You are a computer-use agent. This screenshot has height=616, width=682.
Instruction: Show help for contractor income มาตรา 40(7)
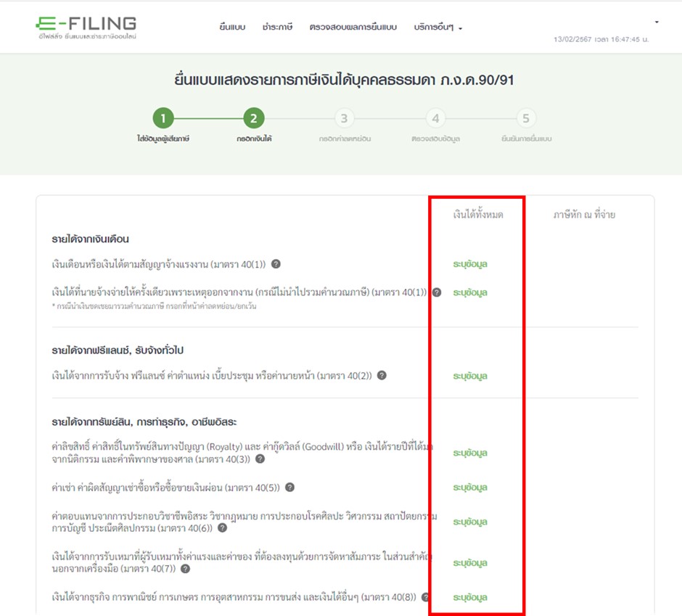(185, 569)
